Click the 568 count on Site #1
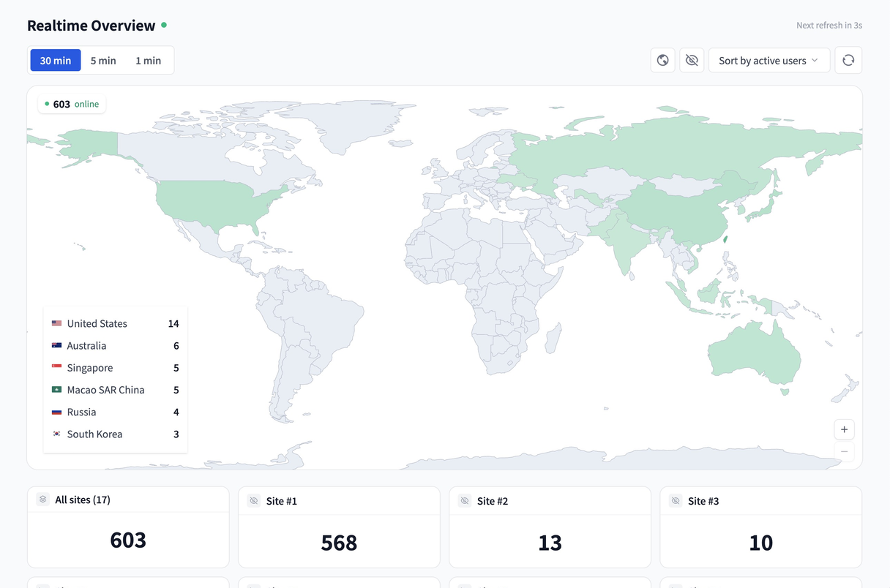 339,543
